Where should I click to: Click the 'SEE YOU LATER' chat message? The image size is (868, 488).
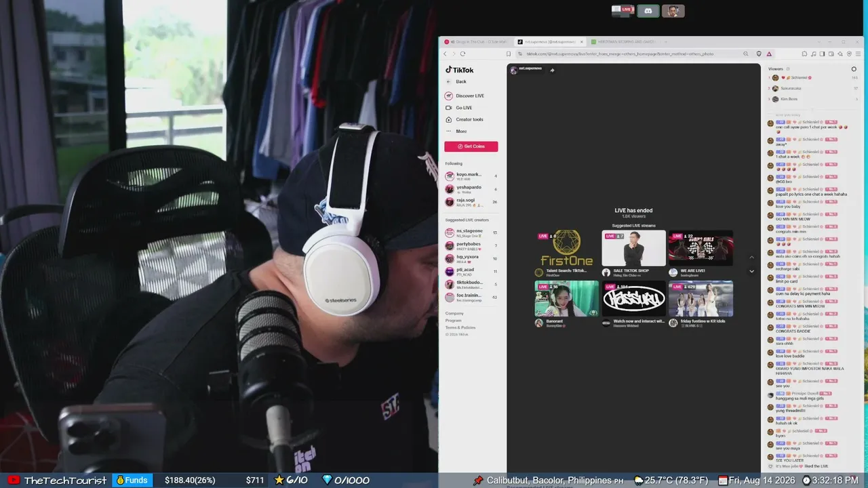[x=789, y=460]
